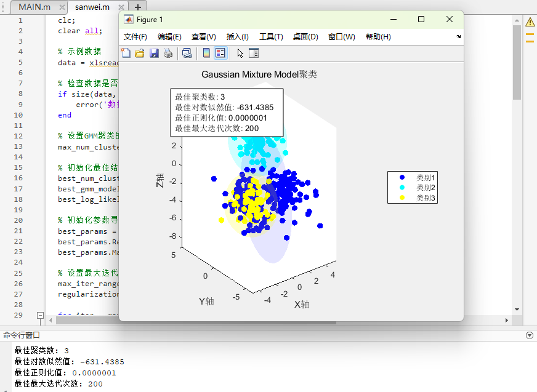The height and width of the screenshot is (392, 537).
Task: Click the Y轴 axis label
Action: pos(206,302)
